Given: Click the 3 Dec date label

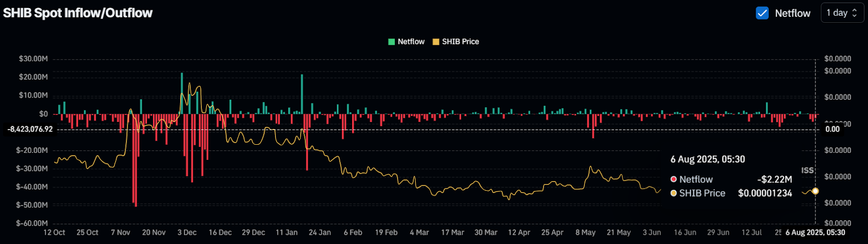Looking at the screenshot, I should [x=187, y=232].
